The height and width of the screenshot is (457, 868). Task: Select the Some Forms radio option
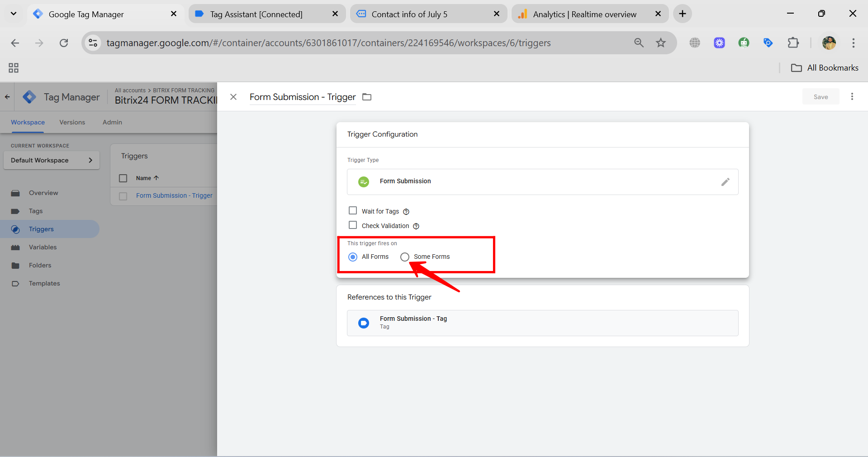click(404, 257)
